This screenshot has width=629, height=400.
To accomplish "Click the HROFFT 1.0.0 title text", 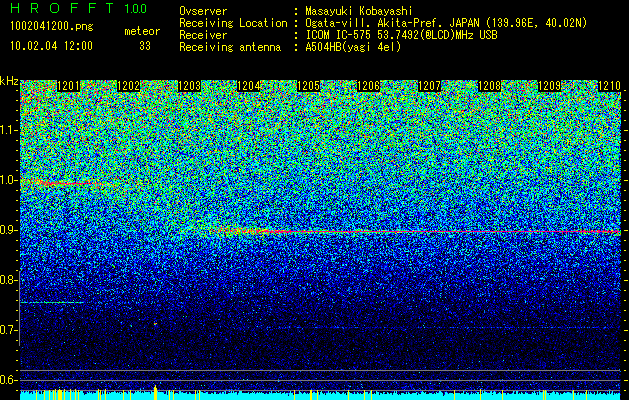I will [79, 8].
